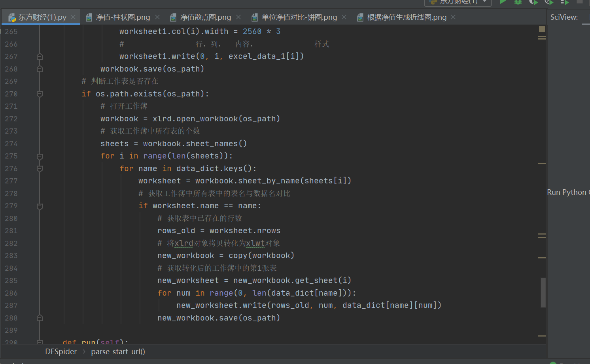Viewport: 590px width, 364px height.
Task: Launch the Profile run icon
Action: [549, 2]
